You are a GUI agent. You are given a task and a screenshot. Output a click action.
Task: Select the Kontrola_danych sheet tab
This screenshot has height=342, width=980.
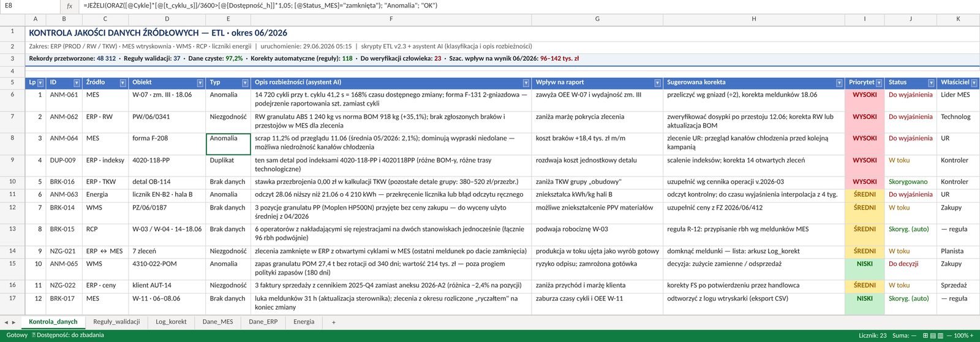point(53,322)
